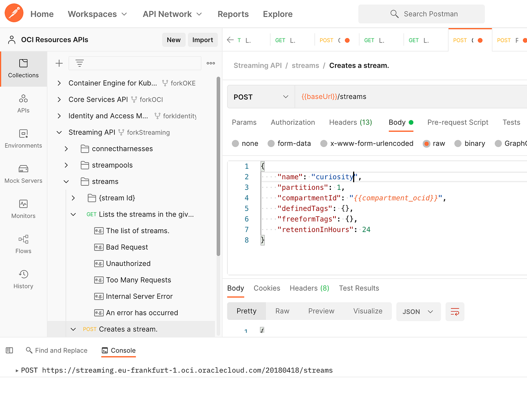
Task: Click the streampools folder icon
Action: pyautogui.click(x=85, y=165)
